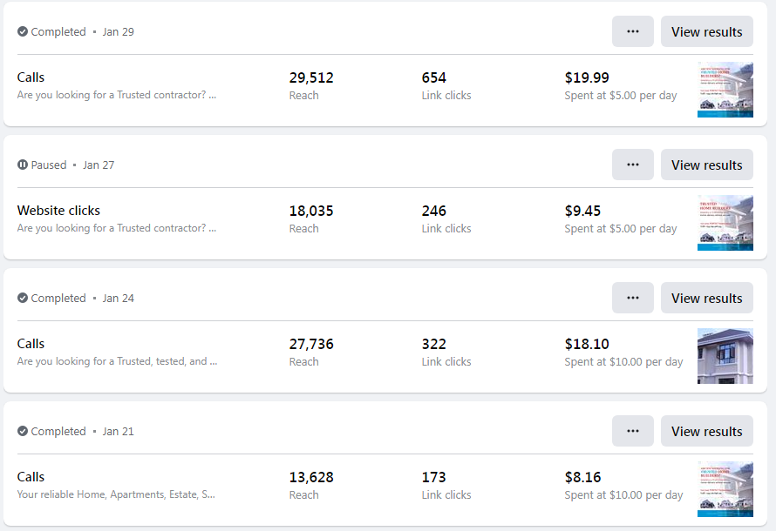Open the Website clicks ad thumbnail

[725, 223]
